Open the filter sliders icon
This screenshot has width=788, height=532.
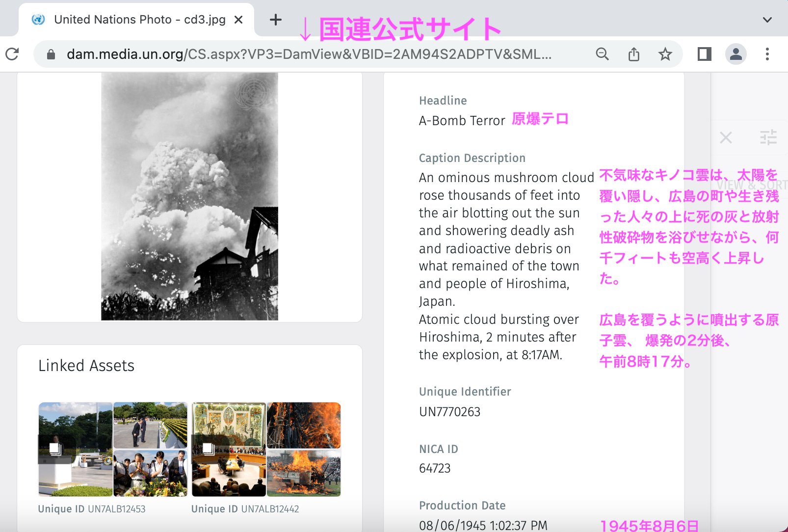[768, 137]
